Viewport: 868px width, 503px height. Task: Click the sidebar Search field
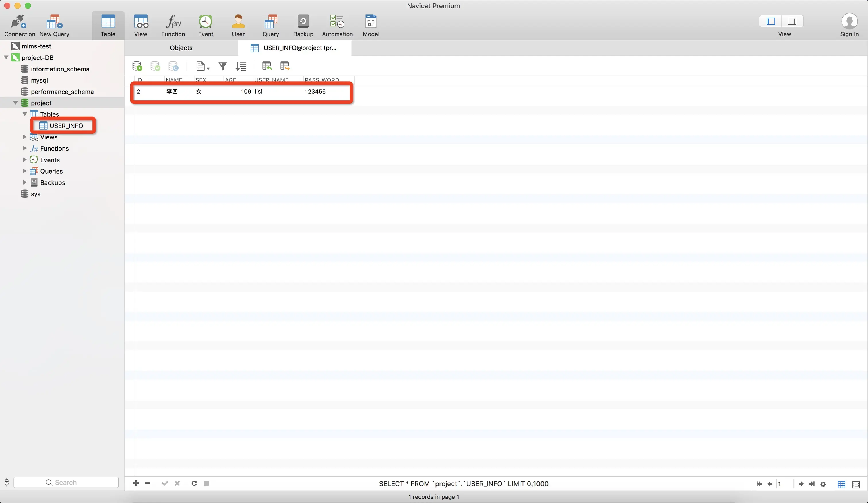click(x=66, y=482)
